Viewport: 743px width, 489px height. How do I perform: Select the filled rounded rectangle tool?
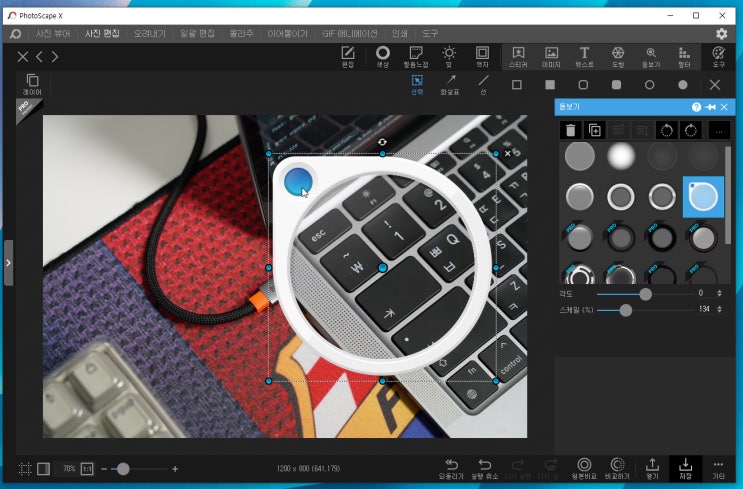pyautogui.click(x=616, y=85)
